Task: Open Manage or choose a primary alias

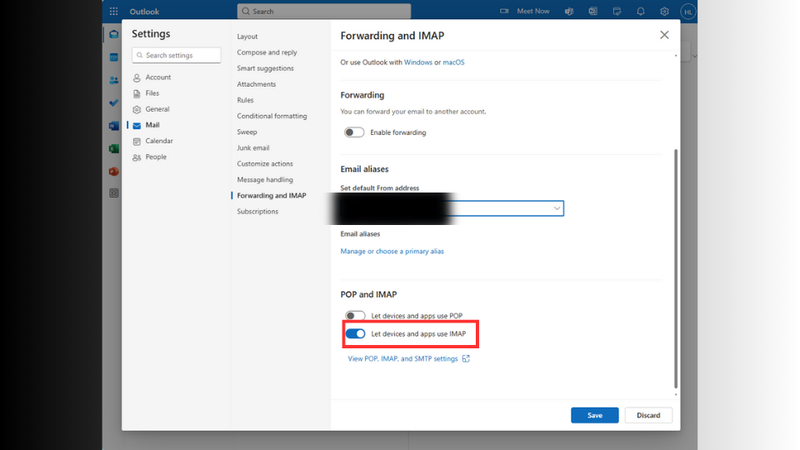Action: [392, 251]
